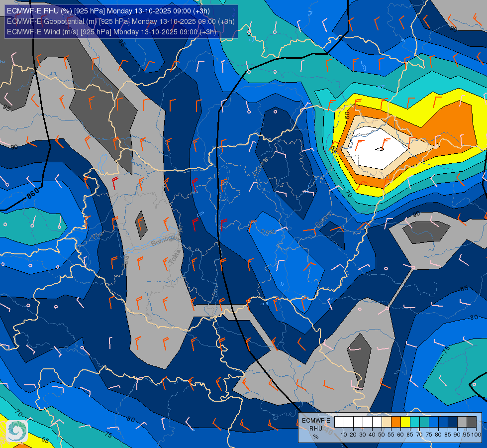Select the navy 85–90 legend swatch
The height and width of the screenshot is (448, 487).
click(x=453, y=422)
